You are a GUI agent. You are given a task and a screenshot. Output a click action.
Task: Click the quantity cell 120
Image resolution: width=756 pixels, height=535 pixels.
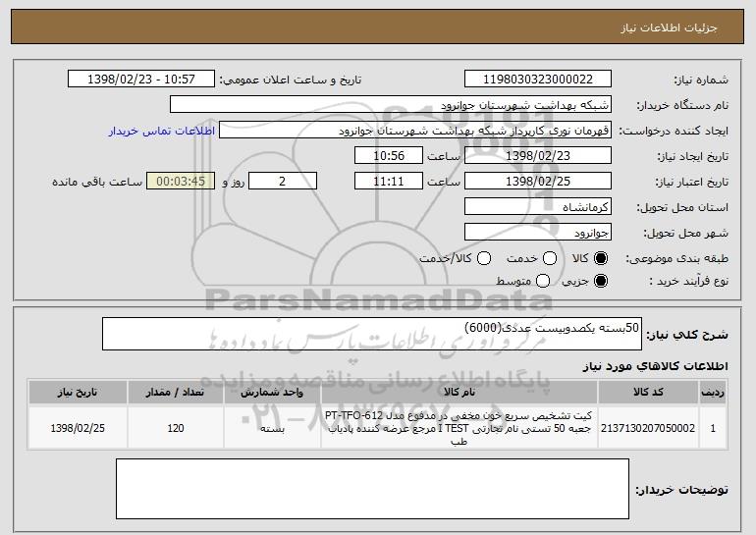click(x=176, y=428)
